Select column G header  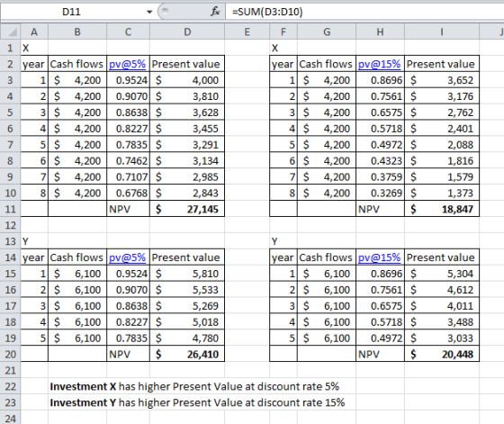[x=327, y=32]
